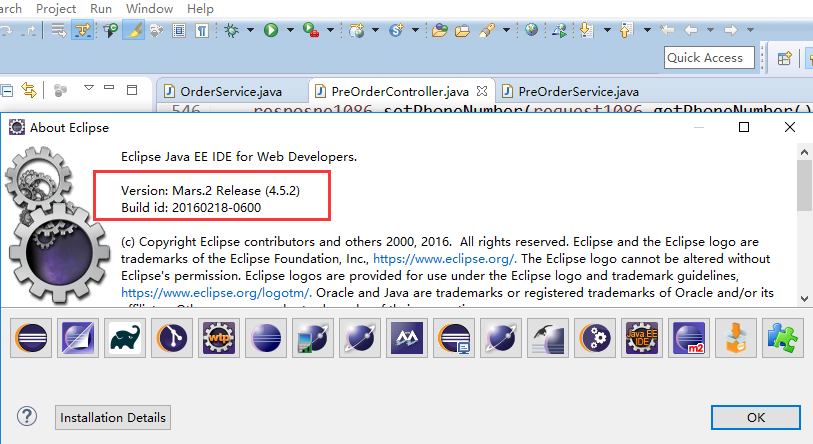Click the m2 Maven feature icon
Viewport: 813px width, 444px height.
[x=689, y=338]
